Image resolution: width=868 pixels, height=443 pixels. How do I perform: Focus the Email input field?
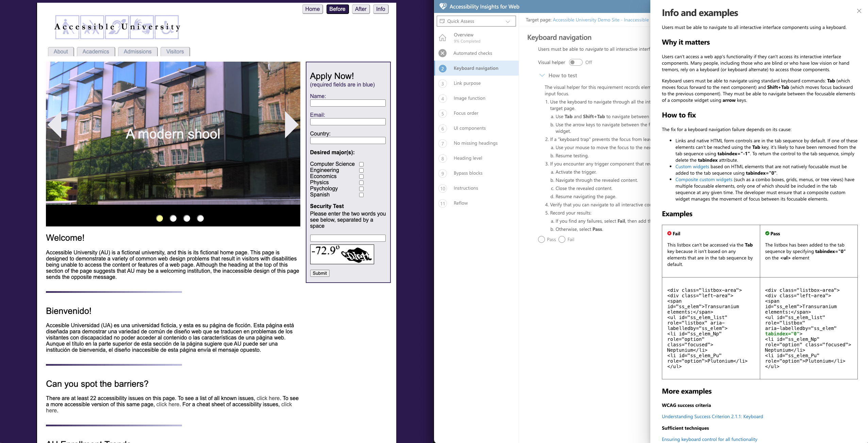coord(348,122)
